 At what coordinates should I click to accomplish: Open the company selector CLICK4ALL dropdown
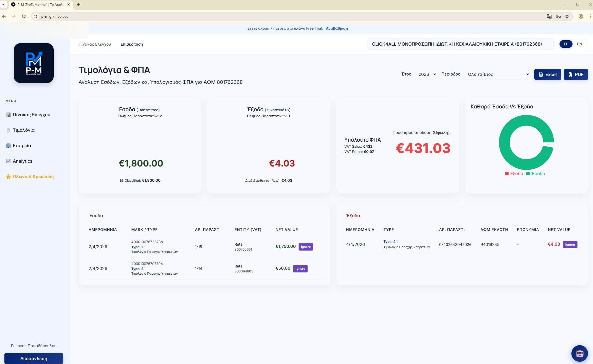(x=460, y=44)
